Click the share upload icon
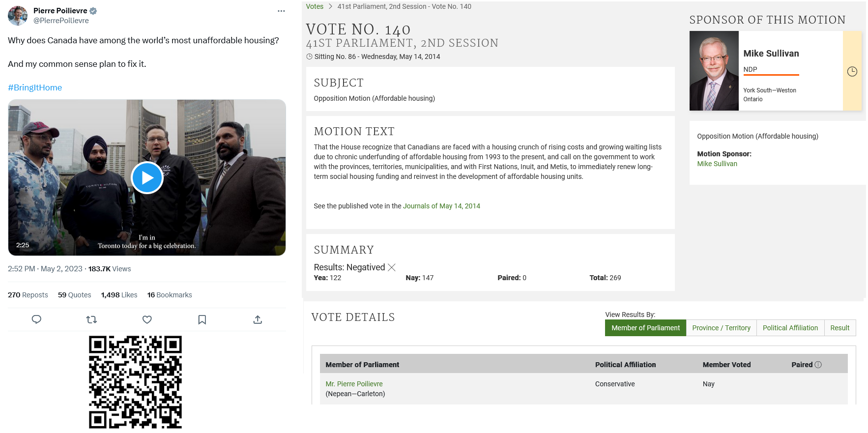This screenshot has width=868, height=433. coord(258,319)
